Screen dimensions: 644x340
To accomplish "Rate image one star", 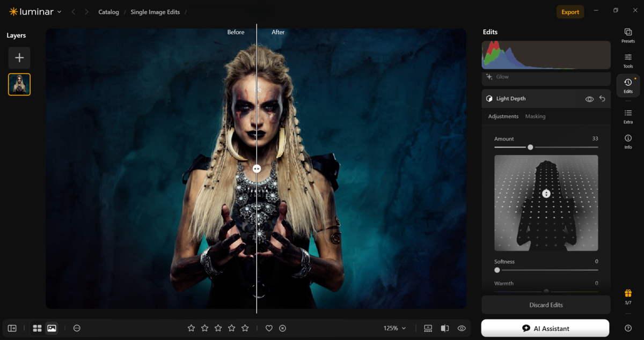I will tap(191, 328).
